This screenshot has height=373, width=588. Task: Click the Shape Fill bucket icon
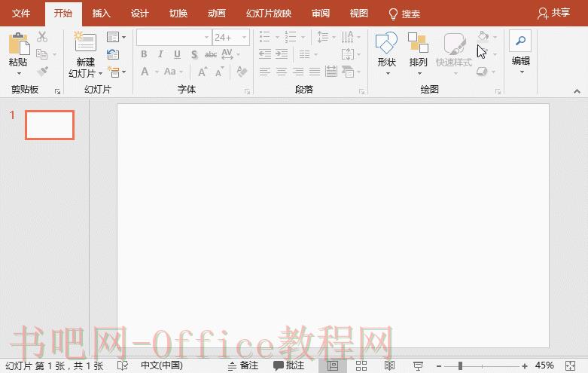click(483, 37)
